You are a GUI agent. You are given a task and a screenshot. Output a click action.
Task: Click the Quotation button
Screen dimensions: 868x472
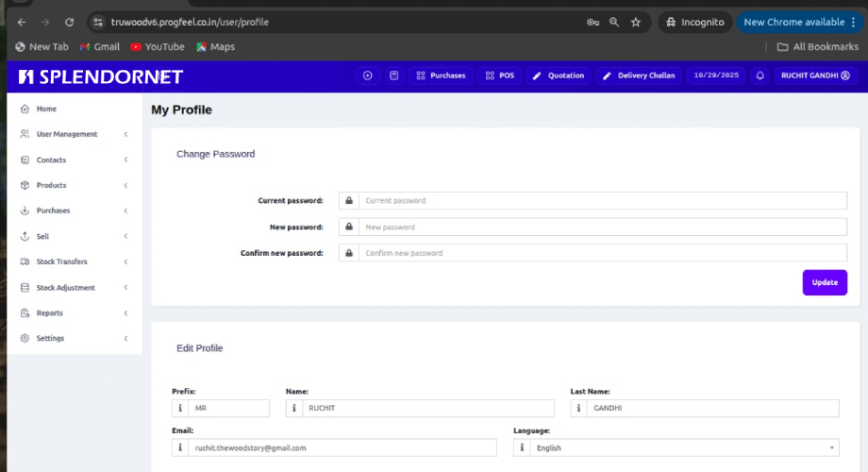tap(558, 76)
